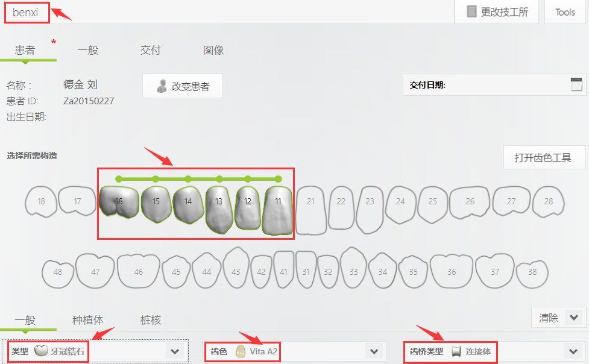Click the Vita A2 tooth shade swatch
Viewport: 589px width, 364px height.
[x=241, y=351]
